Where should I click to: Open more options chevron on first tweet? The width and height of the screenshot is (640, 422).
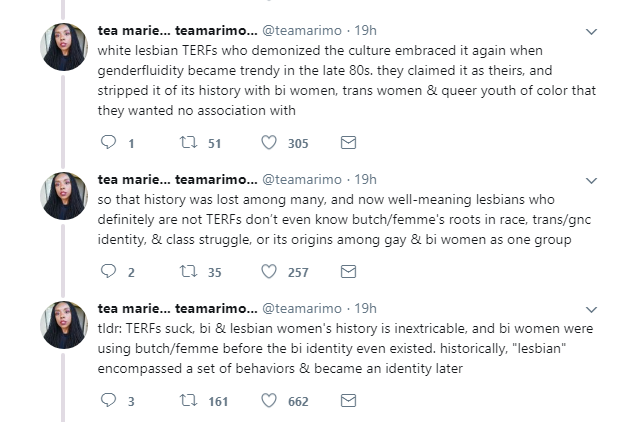pyautogui.click(x=590, y=29)
